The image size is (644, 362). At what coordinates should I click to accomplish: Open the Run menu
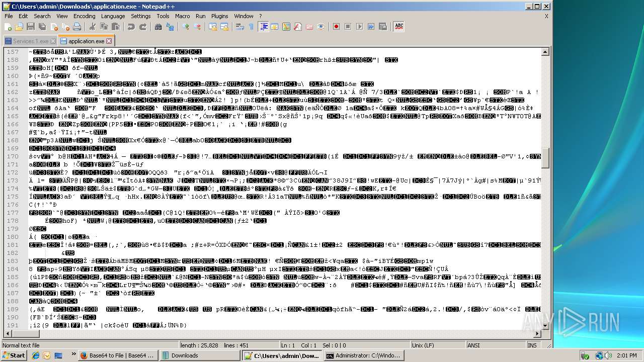click(x=201, y=16)
